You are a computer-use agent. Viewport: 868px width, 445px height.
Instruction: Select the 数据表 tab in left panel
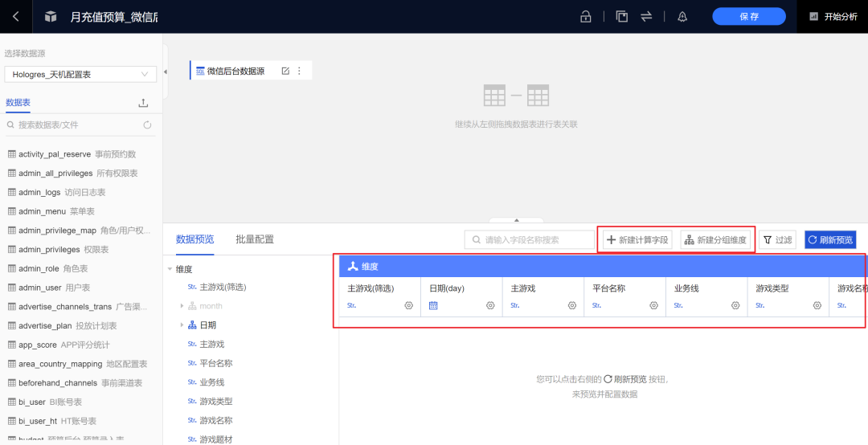pyautogui.click(x=18, y=103)
